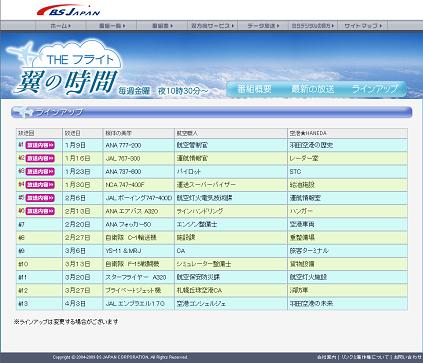Open the データ放送 navigation item

(x=262, y=26)
